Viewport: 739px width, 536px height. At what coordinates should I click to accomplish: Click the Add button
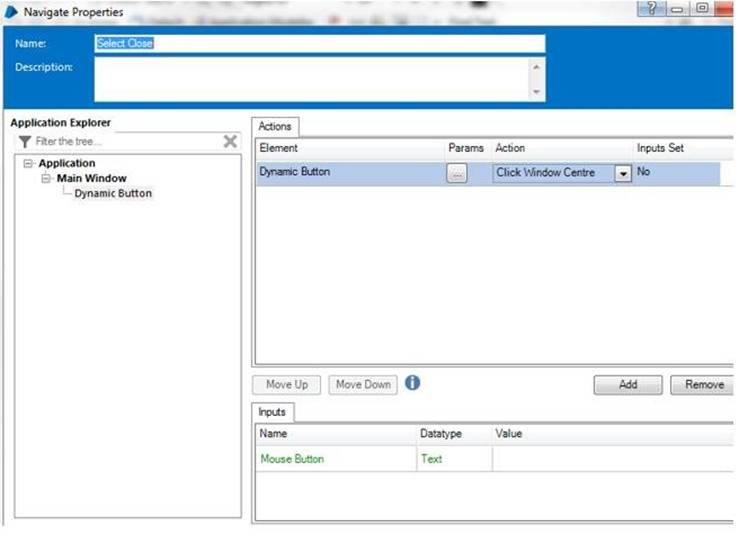click(627, 384)
